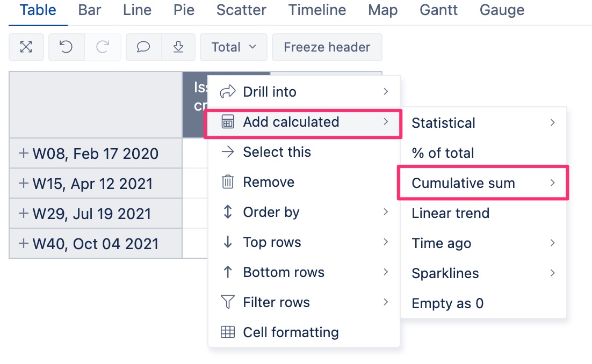Open the Total dropdown

(x=234, y=47)
